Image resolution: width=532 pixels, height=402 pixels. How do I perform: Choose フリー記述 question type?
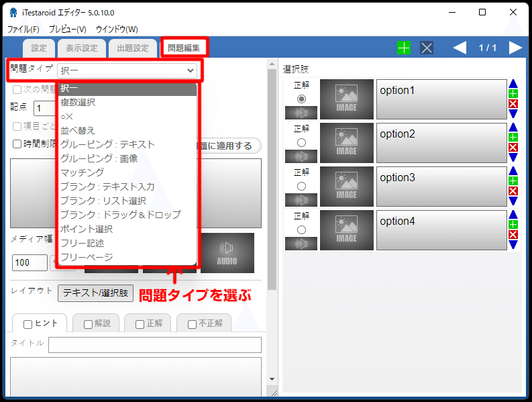click(127, 243)
